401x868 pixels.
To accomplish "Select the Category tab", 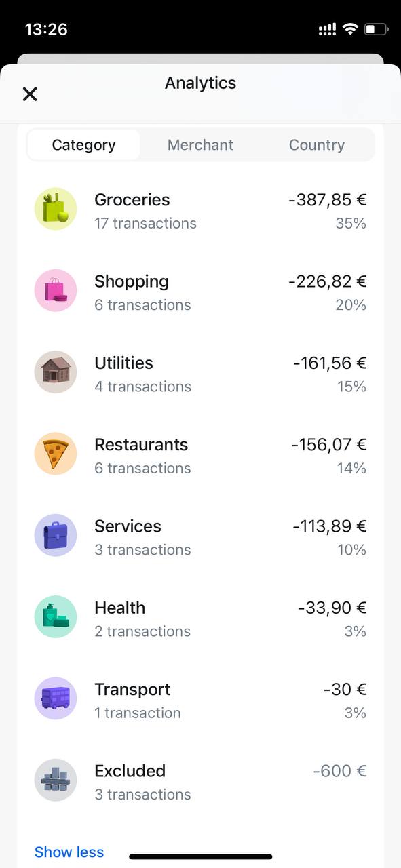I will pos(84,145).
